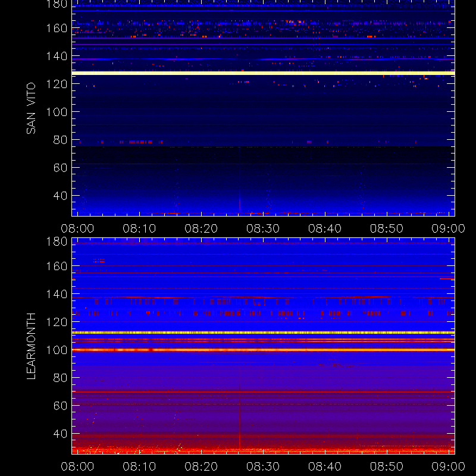Select the 140 frequency label on San Vito plot

point(57,56)
